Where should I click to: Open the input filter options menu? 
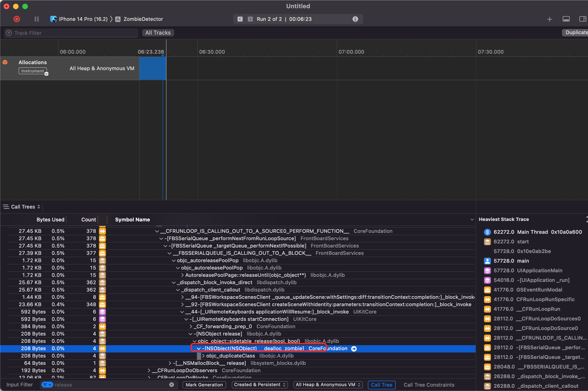[x=47, y=385]
